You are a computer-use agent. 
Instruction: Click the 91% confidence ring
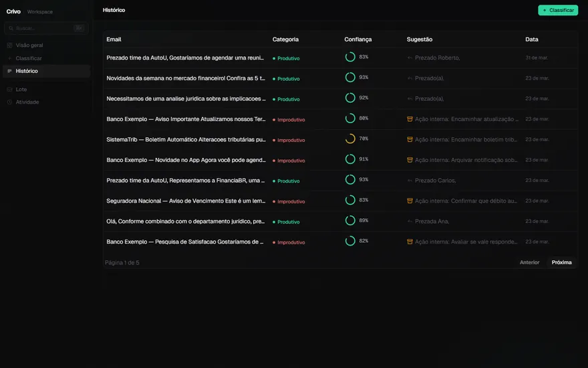[350, 159]
